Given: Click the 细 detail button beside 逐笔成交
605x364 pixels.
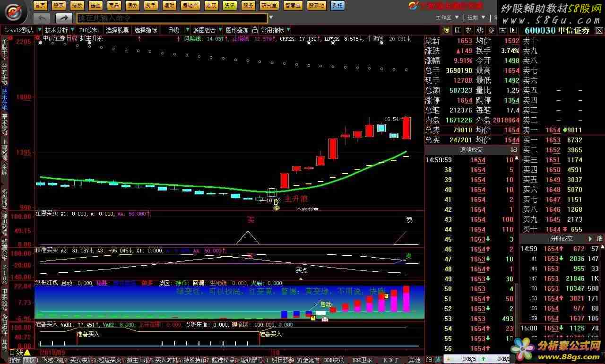Looking at the screenshot, I should pos(514,149).
